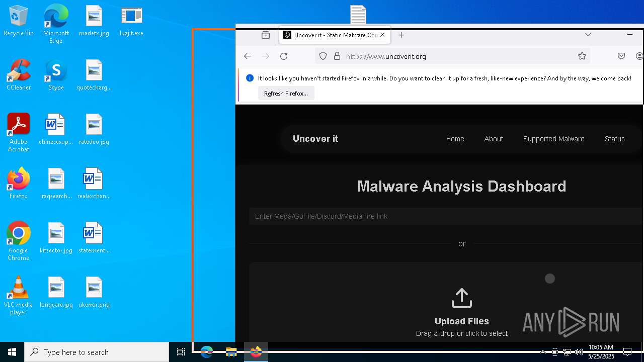Screen dimensions: 644x362
Task: Select chinesesup... Word document
Action: (x=56, y=130)
